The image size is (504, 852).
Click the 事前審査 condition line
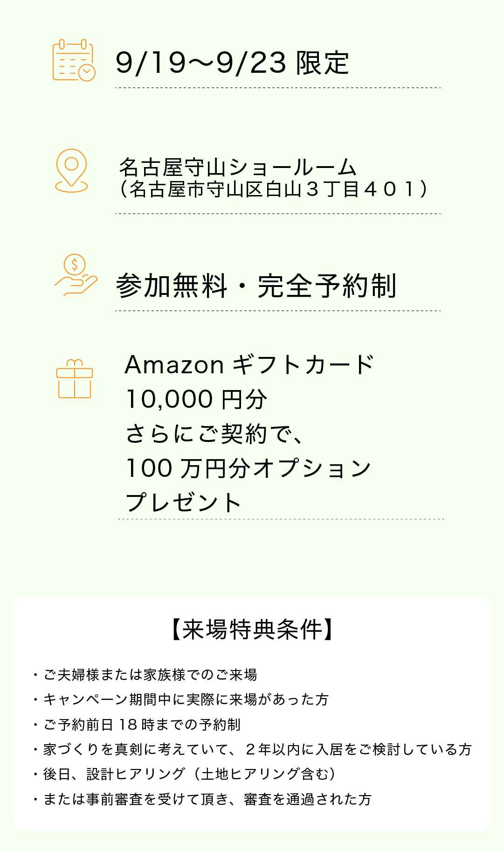(202, 799)
